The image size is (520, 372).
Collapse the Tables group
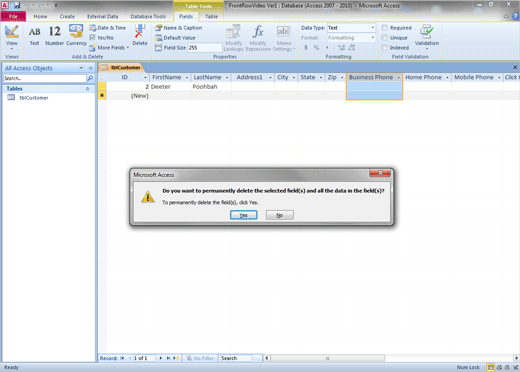[x=88, y=89]
